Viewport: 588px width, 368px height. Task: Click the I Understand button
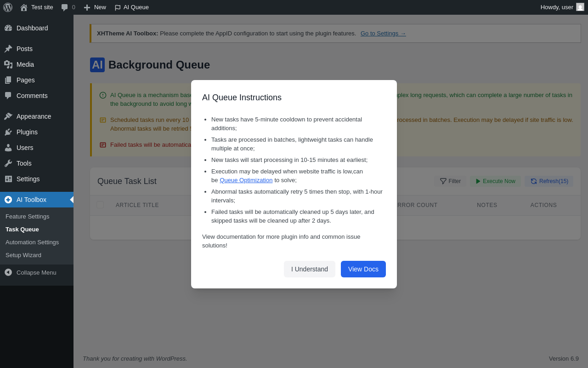click(310, 269)
